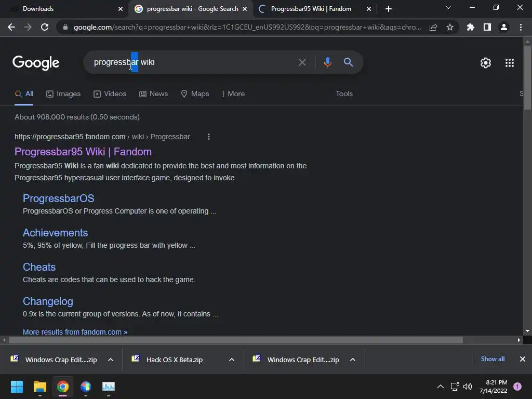Submit search with magnifying glass icon

[348, 62]
